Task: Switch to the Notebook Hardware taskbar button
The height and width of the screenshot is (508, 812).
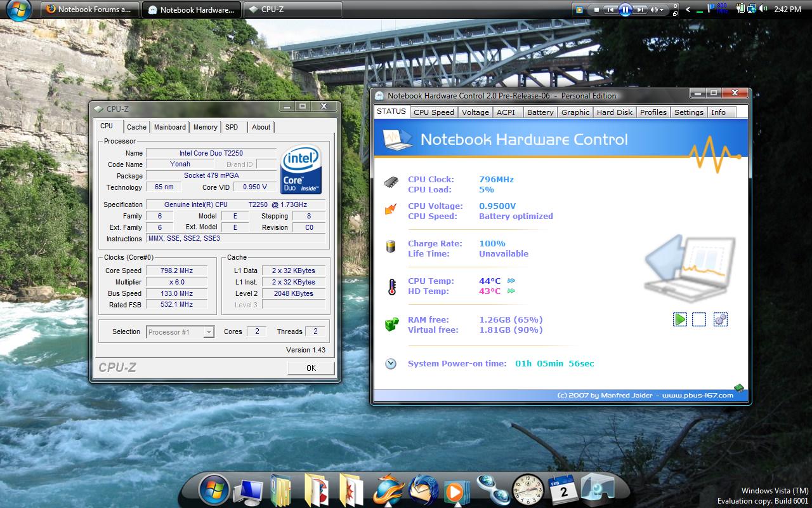Action: coord(192,10)
